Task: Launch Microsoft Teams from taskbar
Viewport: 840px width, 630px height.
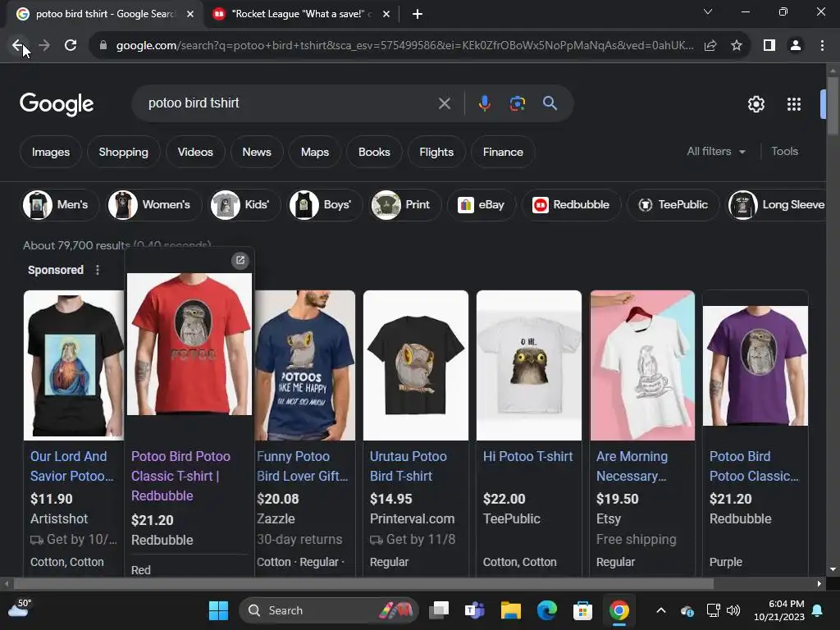Action: (x=475, y=610)
